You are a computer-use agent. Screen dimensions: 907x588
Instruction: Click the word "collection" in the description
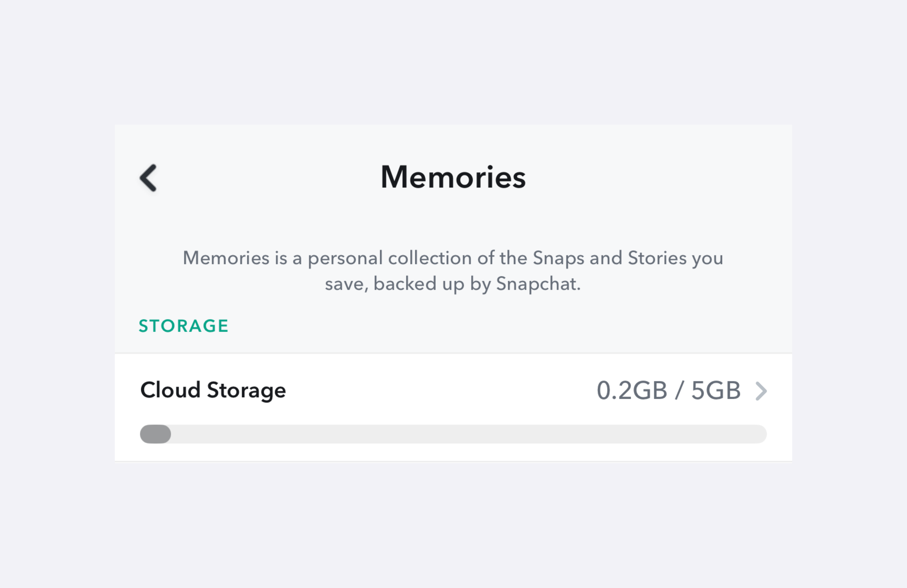coord(429,258)
